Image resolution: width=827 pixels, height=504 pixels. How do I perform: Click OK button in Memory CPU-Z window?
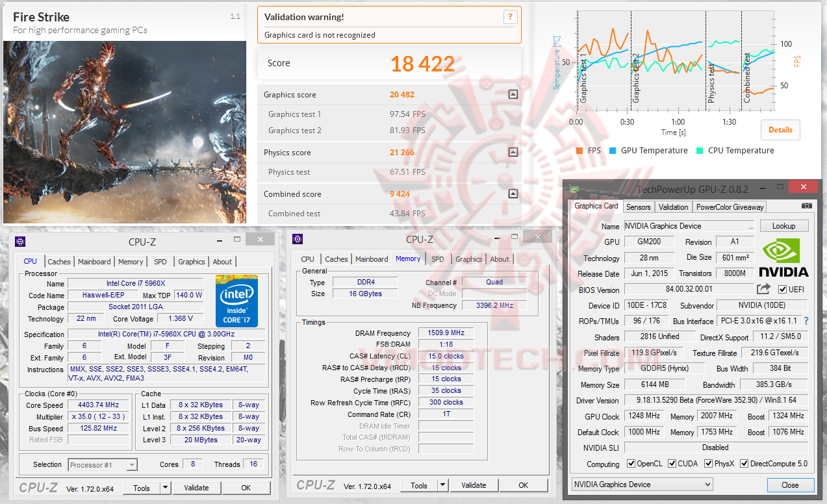[x=524, y=485]
